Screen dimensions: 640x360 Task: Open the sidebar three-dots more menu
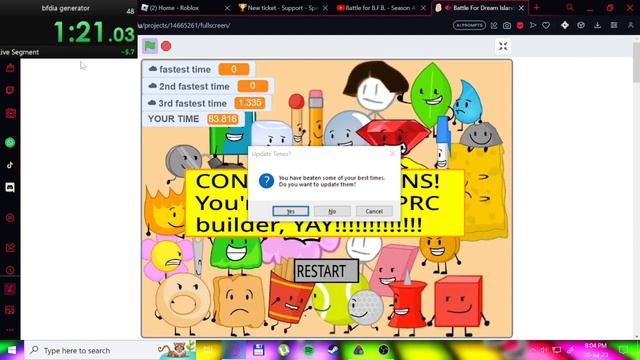coord(10,330)
